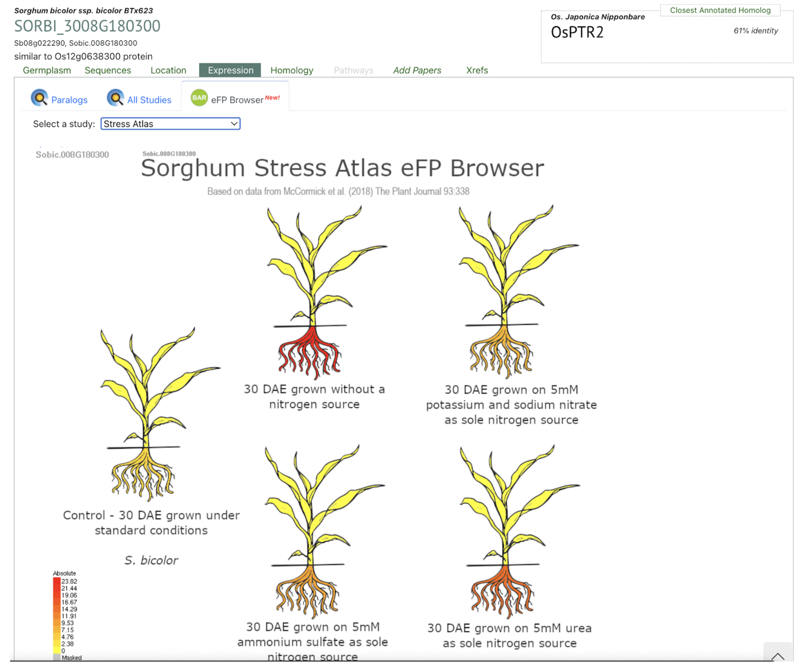Click the scroll-to-top chevron icon
The height and width of the screenshot is (672, 801).
777,656
